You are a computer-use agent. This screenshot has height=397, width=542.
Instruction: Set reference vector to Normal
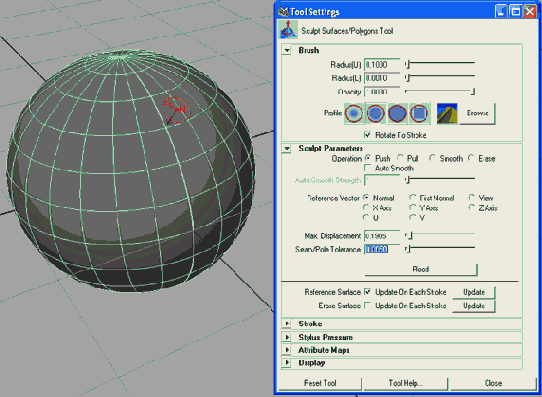point(366,197)
